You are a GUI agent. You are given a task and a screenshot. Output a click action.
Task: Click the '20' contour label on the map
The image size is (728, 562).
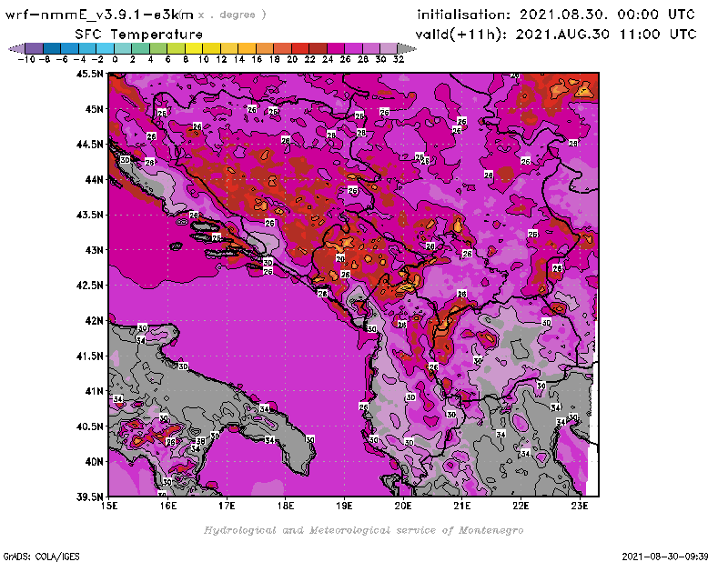coord(340,259)
